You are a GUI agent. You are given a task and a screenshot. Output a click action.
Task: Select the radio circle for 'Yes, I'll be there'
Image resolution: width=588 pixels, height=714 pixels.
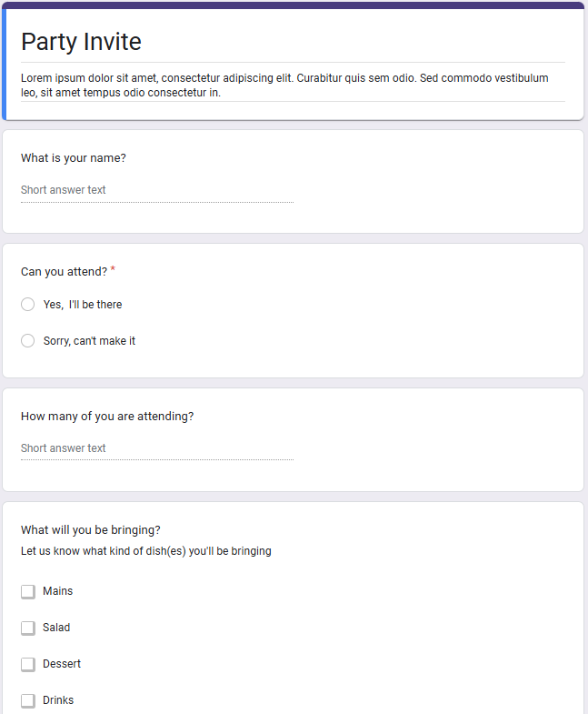pos(28,305)
